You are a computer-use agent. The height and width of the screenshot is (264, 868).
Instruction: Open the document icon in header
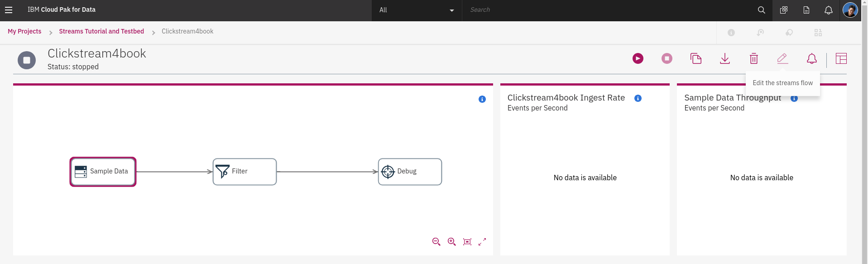point(806,10)
